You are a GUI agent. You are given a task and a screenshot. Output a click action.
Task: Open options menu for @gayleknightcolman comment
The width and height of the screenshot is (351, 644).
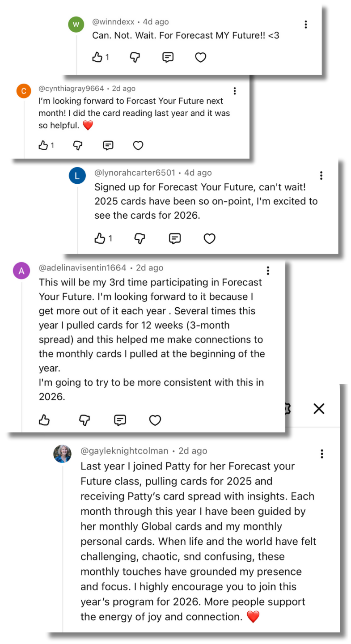point(322,454)
